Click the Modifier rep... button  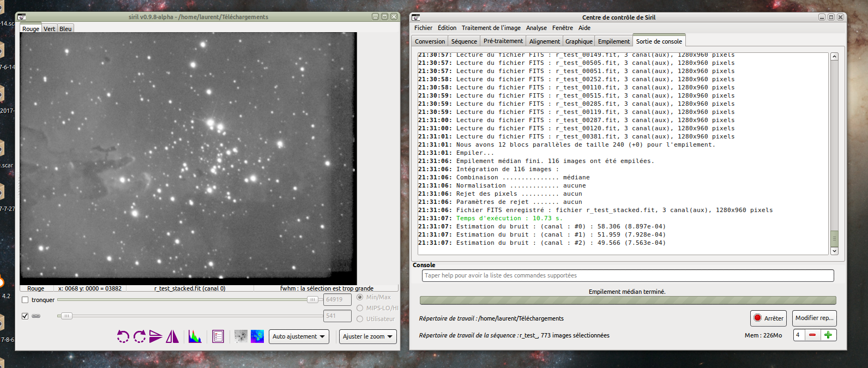(x=814, y=318)
